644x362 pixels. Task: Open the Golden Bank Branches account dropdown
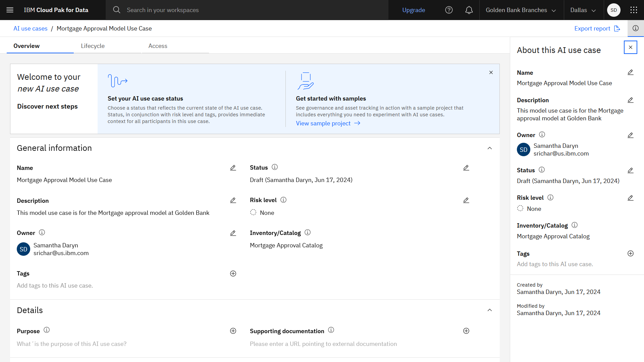(x=521, y=10)
